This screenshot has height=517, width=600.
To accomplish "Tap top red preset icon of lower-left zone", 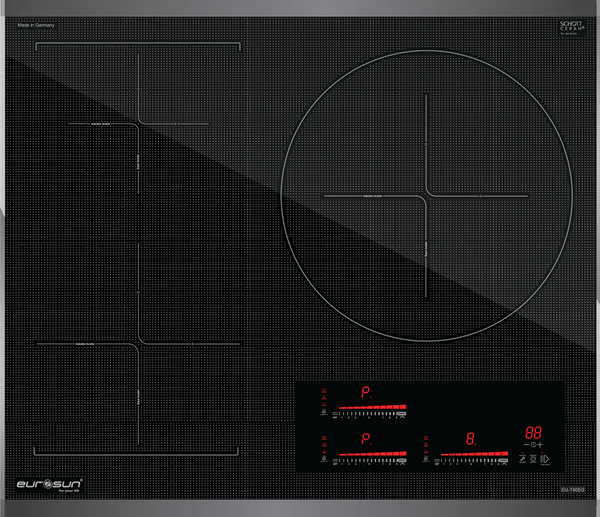I will coord(324,438).
